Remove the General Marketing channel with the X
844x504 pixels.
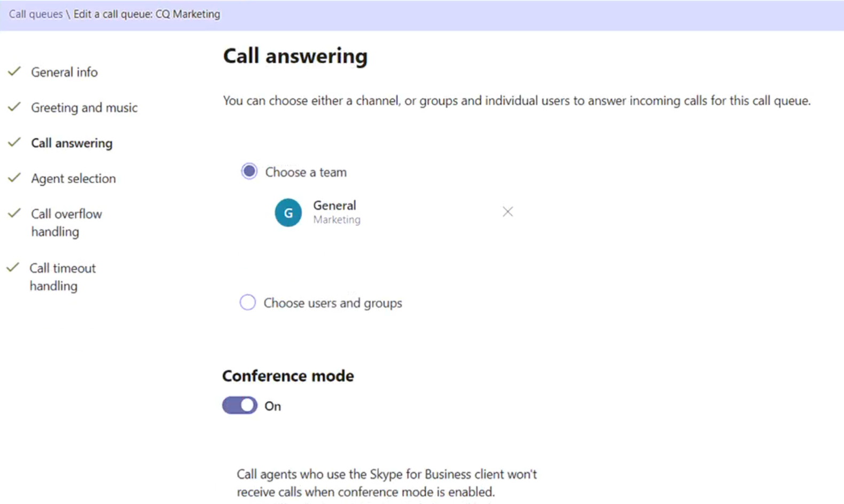click(x=507, y=212)
